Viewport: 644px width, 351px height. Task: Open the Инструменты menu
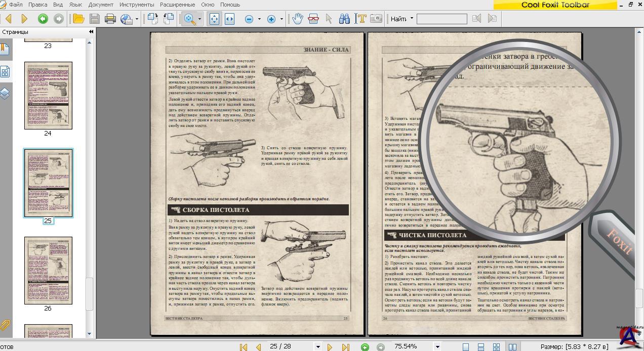(x=137, y=5)
